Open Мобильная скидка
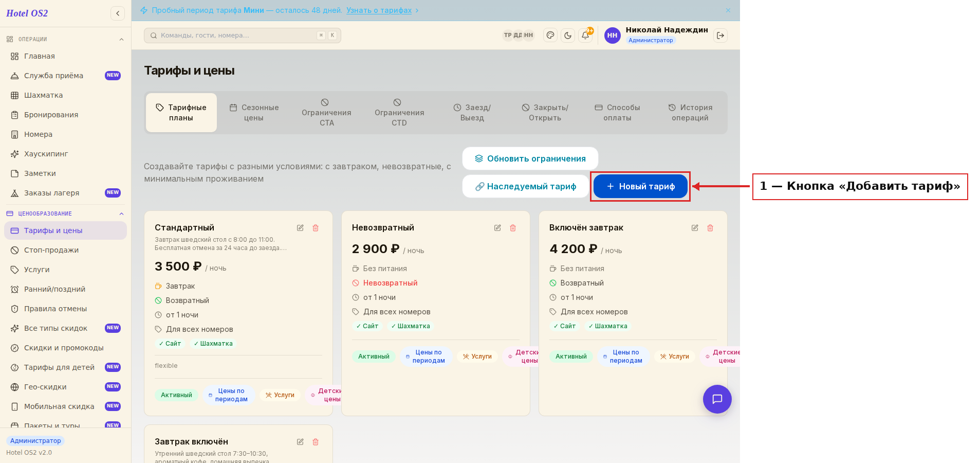 tap(65, 406)
